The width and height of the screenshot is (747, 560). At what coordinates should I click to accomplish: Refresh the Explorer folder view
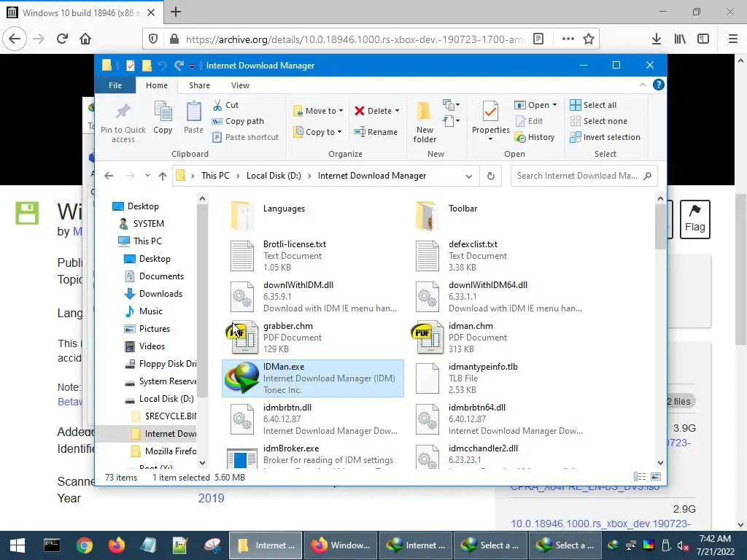[x=491, y=176]
